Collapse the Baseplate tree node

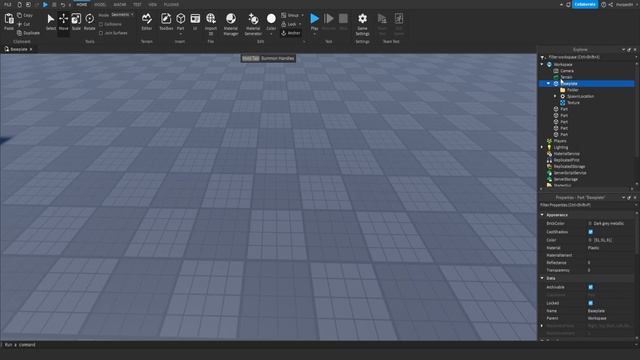549,83
